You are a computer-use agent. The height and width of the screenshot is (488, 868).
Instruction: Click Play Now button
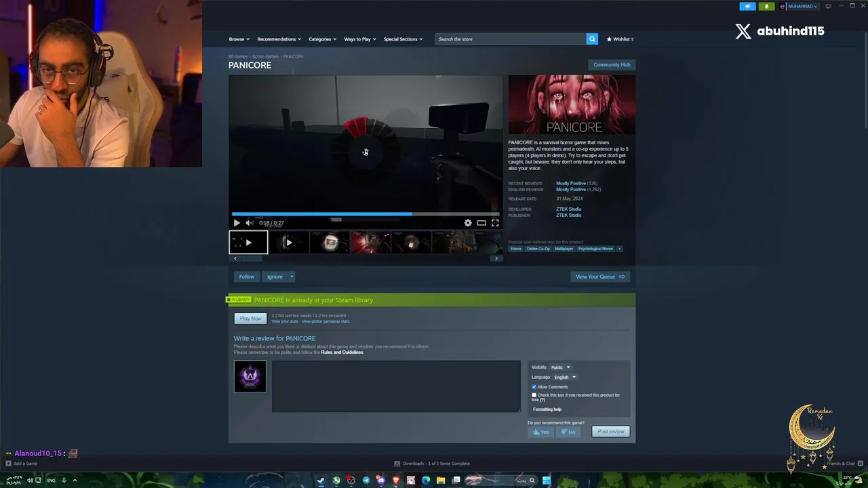coord(250,319)
